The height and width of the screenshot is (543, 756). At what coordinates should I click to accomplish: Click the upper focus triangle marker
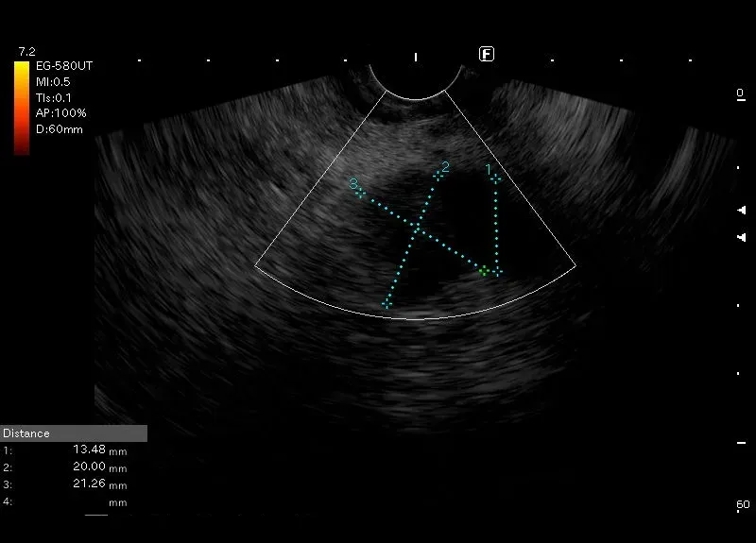pos(741,211)
